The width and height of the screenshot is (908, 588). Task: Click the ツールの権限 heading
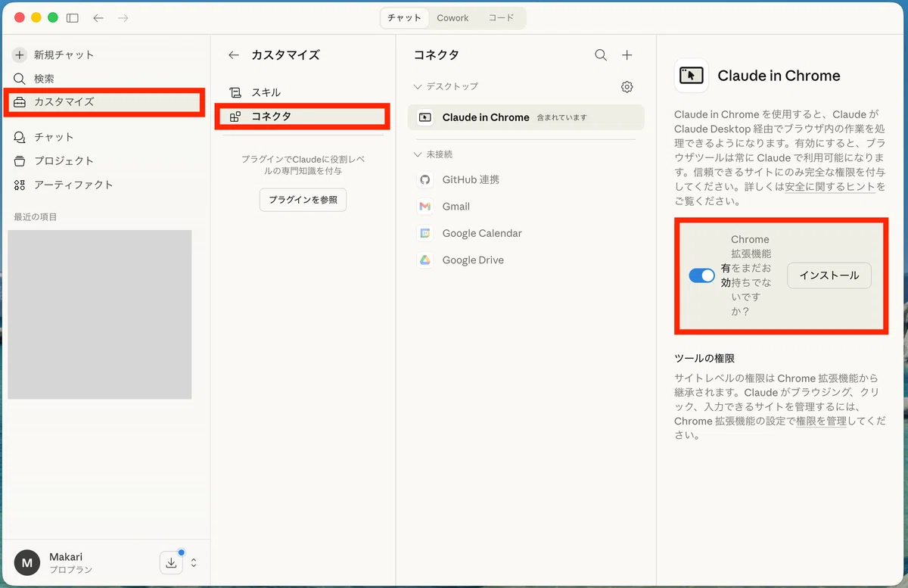pyautogui.click(x=704, y=358)
